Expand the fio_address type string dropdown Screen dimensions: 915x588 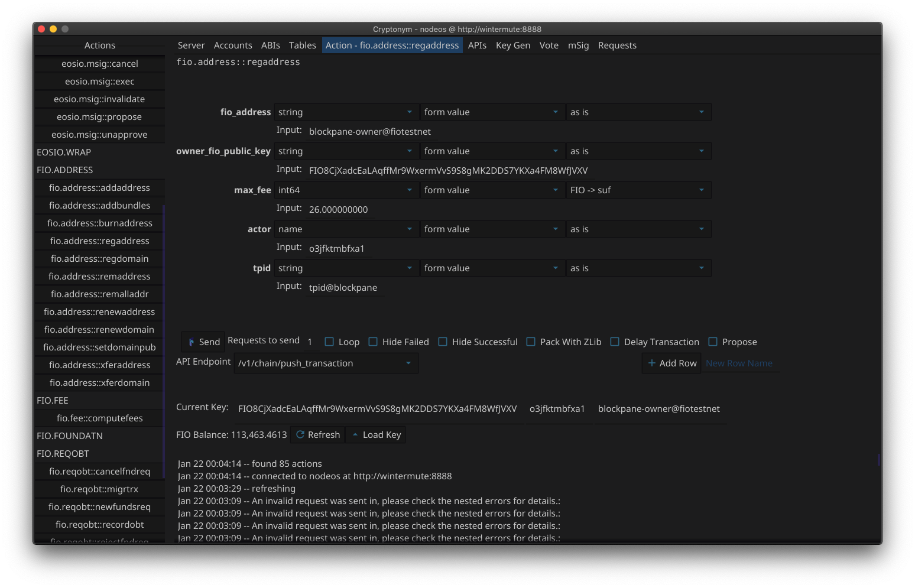[346, 112]
